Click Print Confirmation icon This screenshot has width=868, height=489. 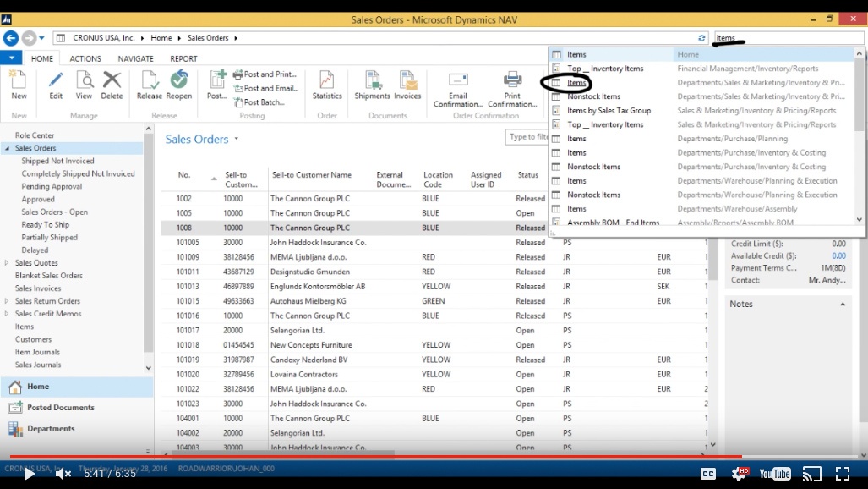[x=512, y=80]
